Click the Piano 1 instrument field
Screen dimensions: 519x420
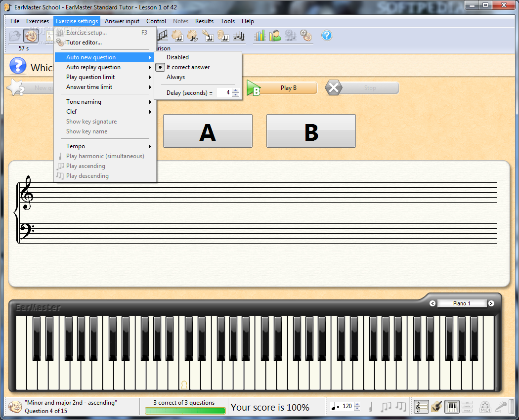tap(462, 303)
